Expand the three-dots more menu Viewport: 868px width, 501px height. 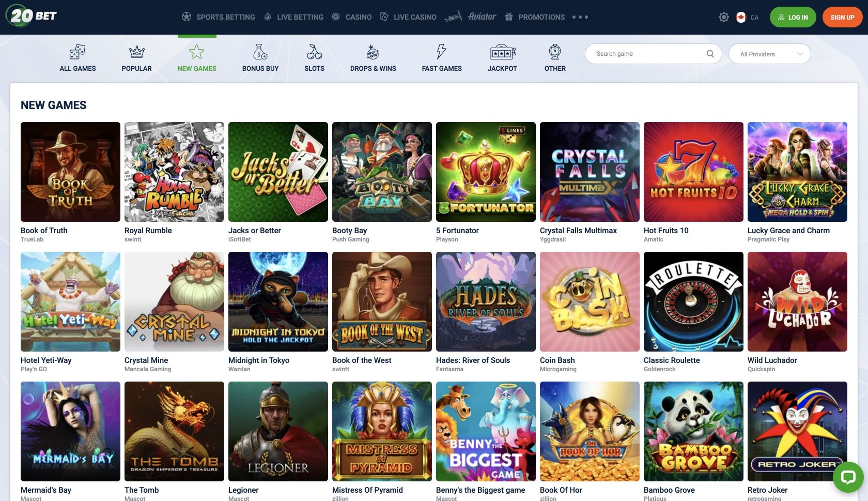click(x=580, y=17)
